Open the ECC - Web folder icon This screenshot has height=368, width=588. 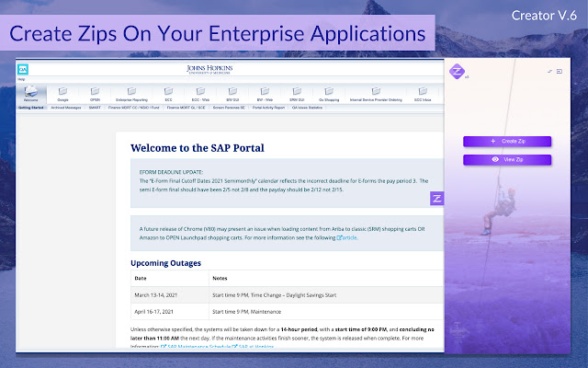(200, 91)
